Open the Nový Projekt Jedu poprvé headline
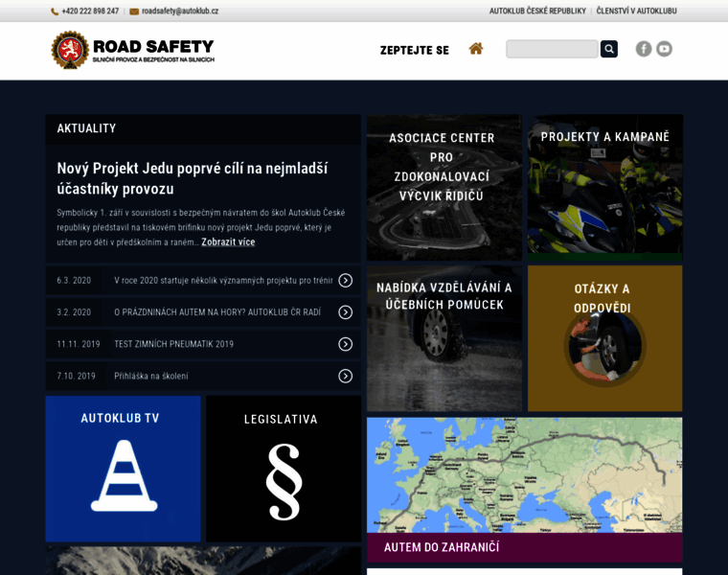 click(x=193, y=178)
